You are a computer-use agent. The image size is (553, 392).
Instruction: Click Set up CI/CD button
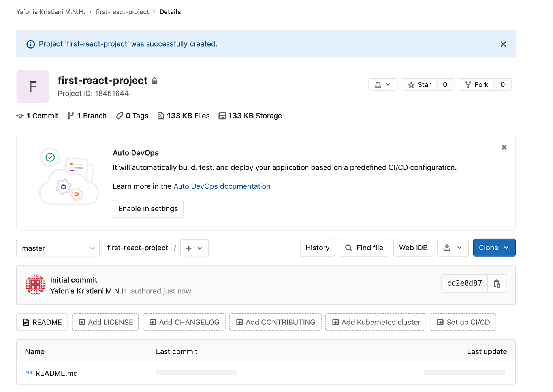click(x=463, y=322)
